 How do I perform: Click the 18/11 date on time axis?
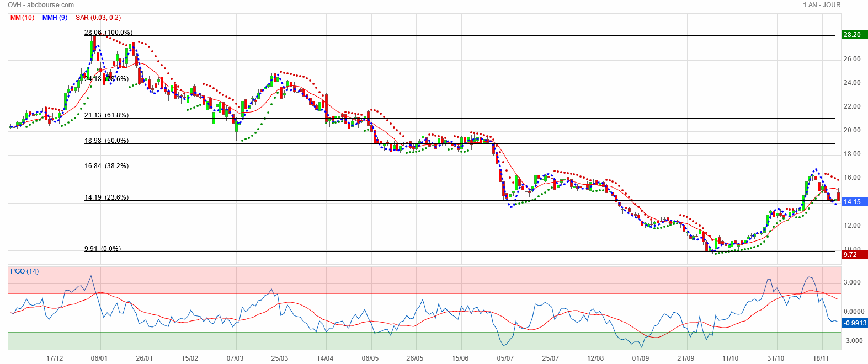coord(821,358)
